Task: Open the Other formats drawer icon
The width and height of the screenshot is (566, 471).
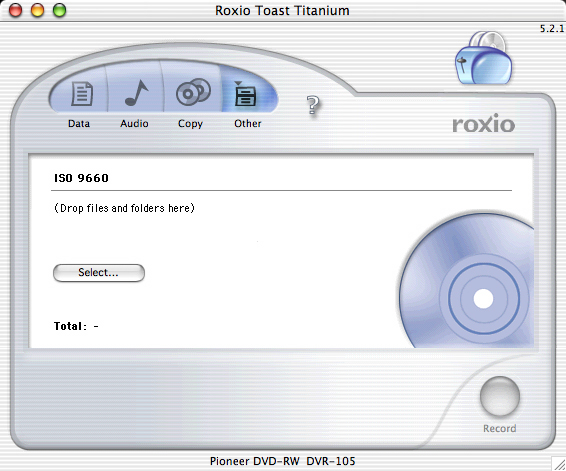Action: [245, 96]
